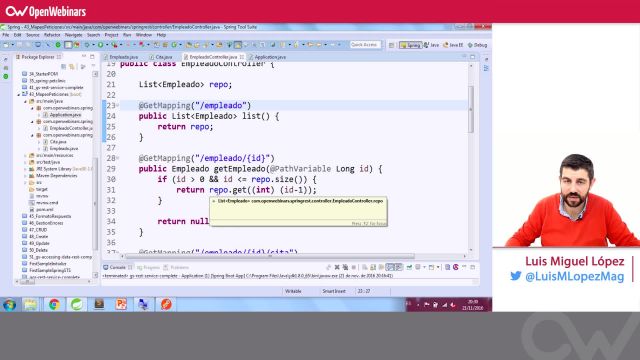The height and width of the screenshot is (360, 640).
Task: Maximize the Package Explorer view
Action: pyautogui.click(x=92, y=57)
